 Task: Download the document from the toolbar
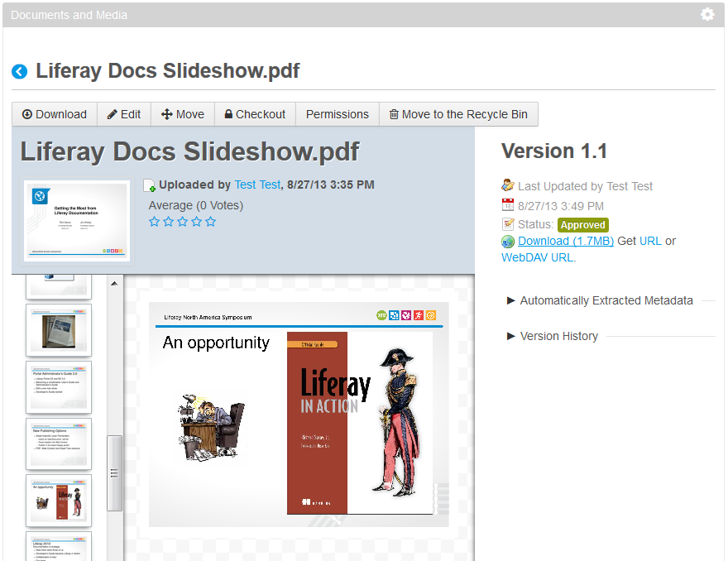coord(55,114)
